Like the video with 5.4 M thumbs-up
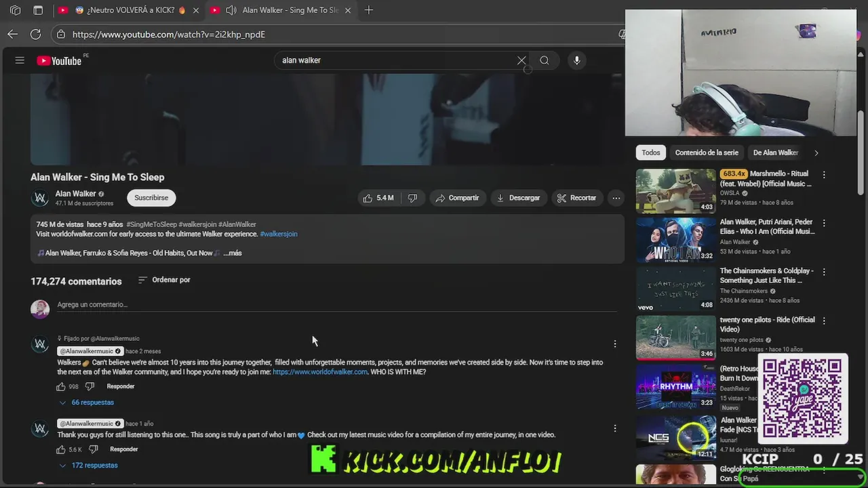Viewport: 868px width, 488px height. (x=379, y=198)
